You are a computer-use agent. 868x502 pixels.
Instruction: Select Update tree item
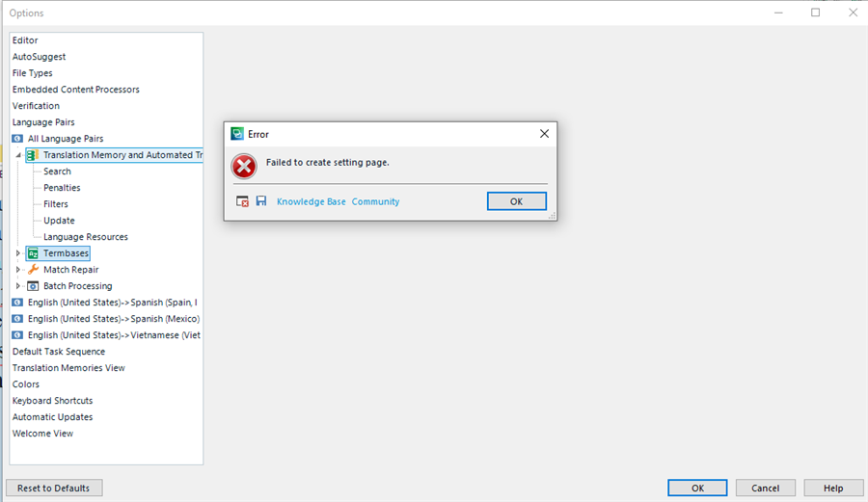tap(59, 220)
